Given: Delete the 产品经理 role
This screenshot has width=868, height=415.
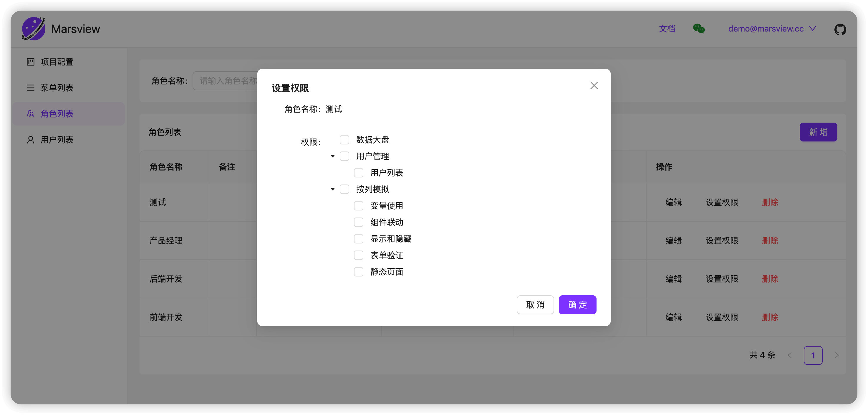Looking at the screenshot, I should [770, 241].
